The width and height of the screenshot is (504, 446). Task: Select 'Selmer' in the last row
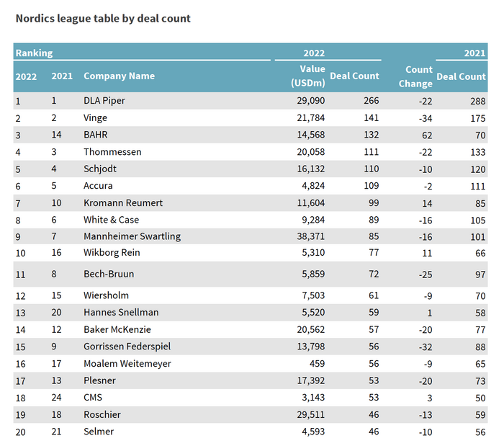tap(99, 432)
